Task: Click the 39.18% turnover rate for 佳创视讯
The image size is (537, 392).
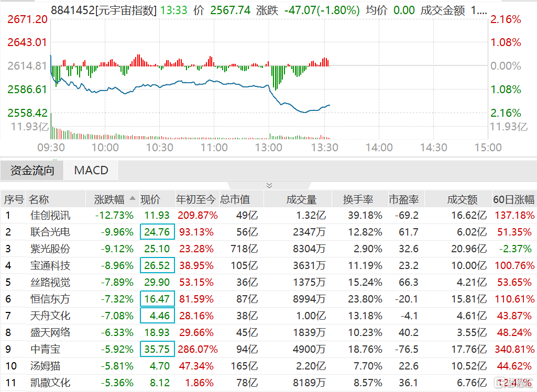Action: coord(365,215)
